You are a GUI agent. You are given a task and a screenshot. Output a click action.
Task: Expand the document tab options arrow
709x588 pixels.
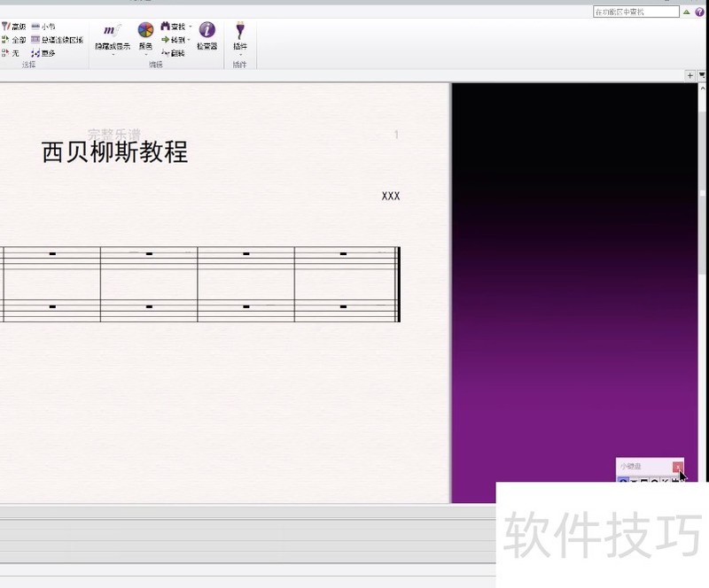tap(702, 75)
